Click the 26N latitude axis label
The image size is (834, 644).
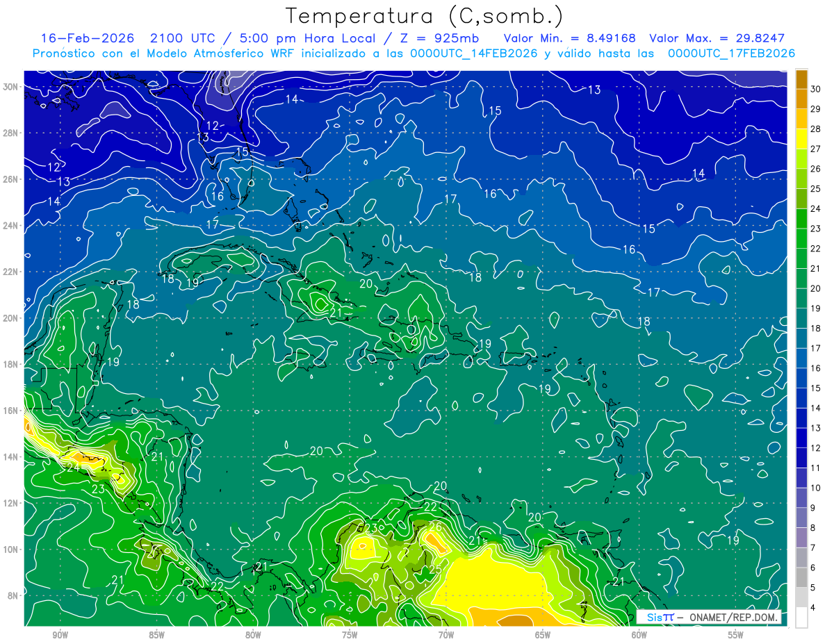[x=12, y=179]
